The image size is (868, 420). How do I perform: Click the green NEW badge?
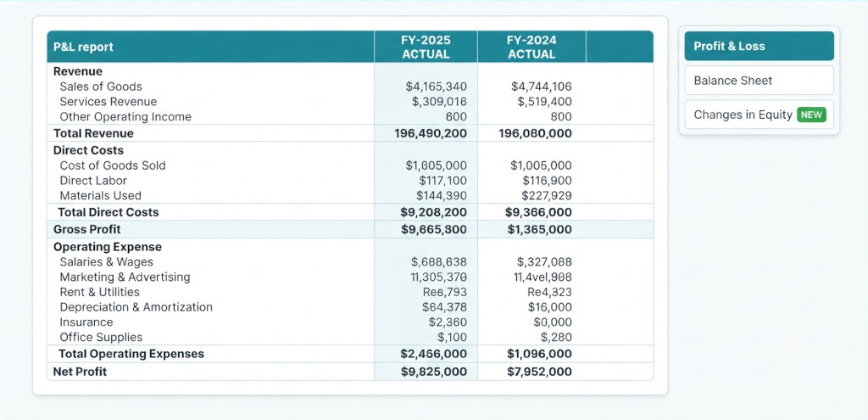811,115
